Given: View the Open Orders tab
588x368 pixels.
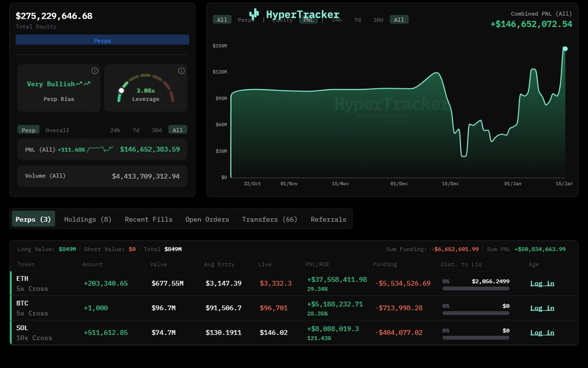Looking at the screenshot, I should [x=207, y=219].
